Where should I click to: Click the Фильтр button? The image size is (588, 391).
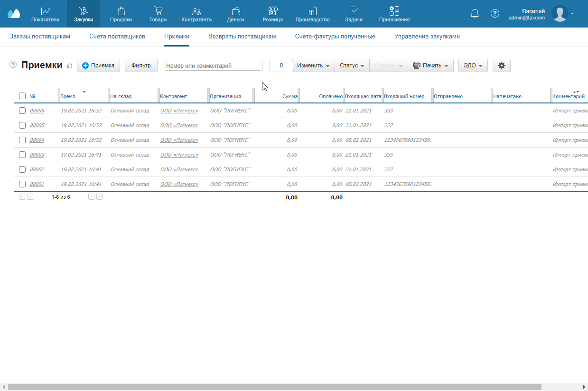141,65
